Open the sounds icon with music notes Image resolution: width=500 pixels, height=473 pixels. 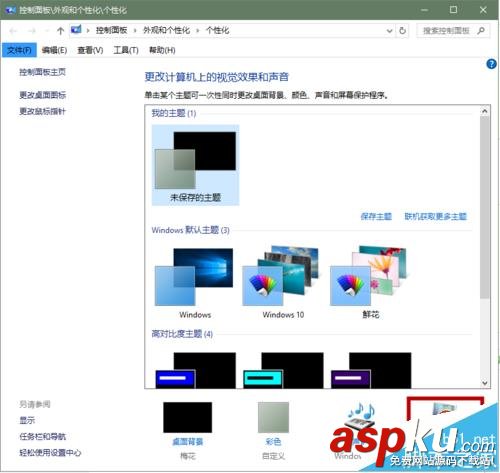[361, 416]
